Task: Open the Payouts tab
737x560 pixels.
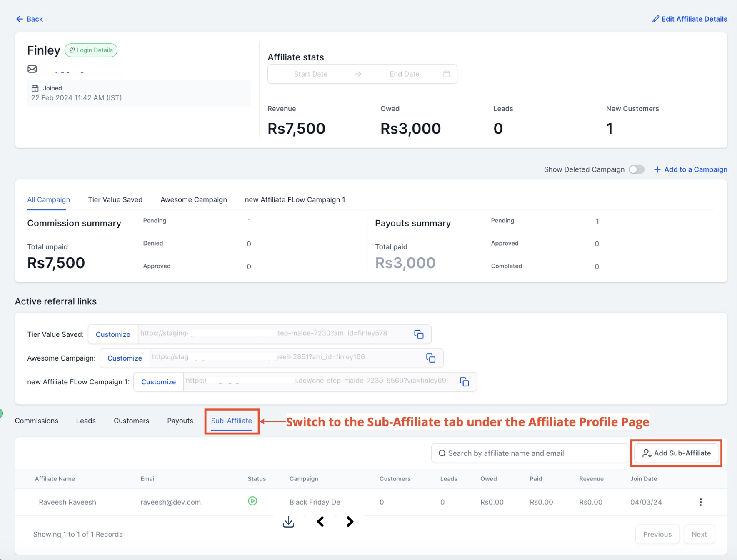Action: click(180, 421)
